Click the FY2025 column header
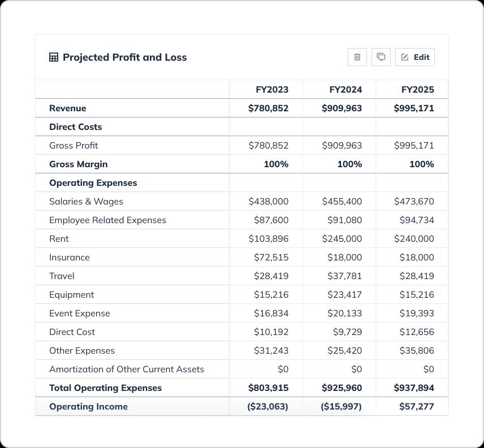 [x=418, y=89]
